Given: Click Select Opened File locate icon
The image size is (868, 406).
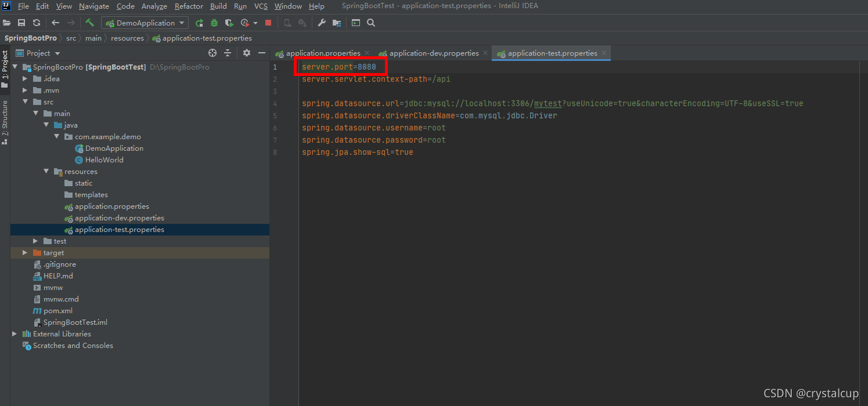Looking at the screenshot, I should (213, 53).
